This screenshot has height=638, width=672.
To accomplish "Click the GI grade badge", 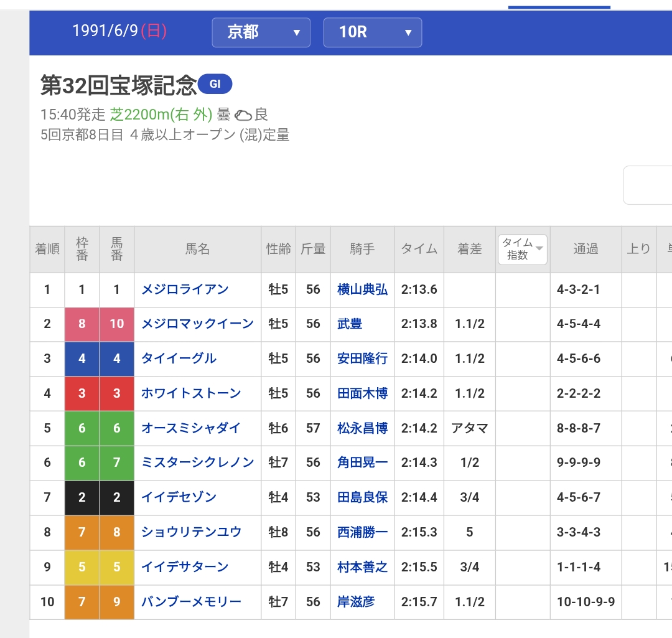I will coord(215,85).
